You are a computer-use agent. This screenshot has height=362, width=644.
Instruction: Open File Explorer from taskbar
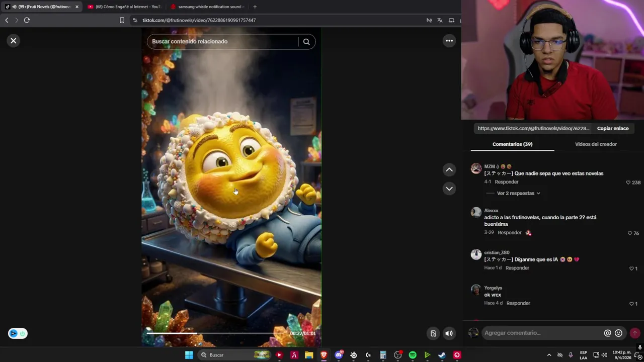tap(309, 355)
